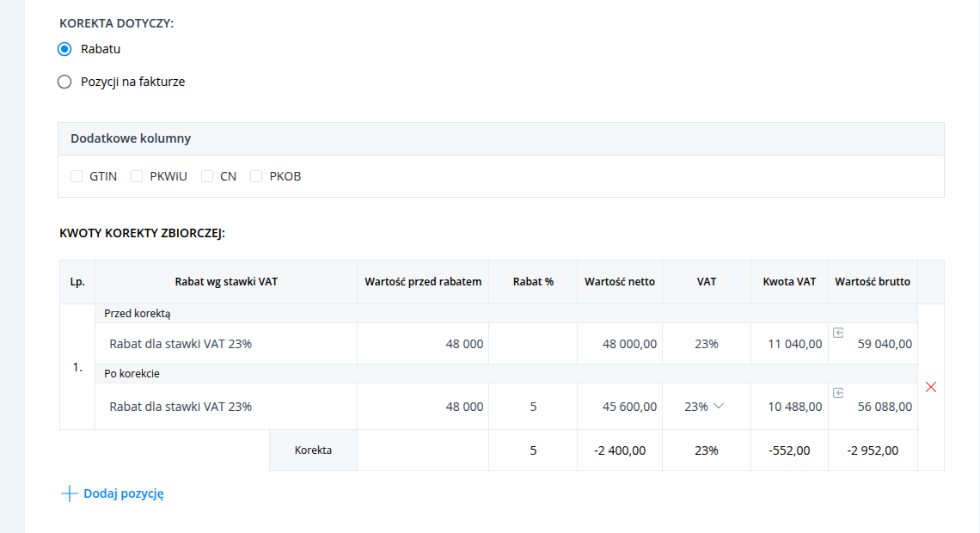Click empty Rabat % cell in Przed korektą

(533, 344)
